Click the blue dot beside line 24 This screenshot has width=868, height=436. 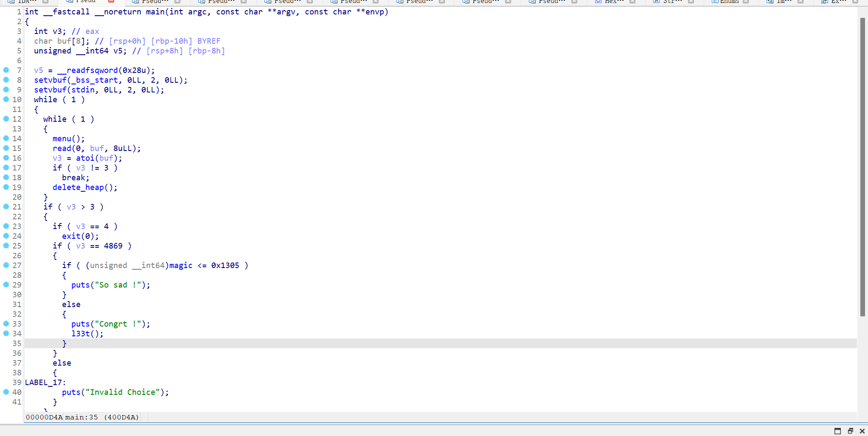pos(6,236)
